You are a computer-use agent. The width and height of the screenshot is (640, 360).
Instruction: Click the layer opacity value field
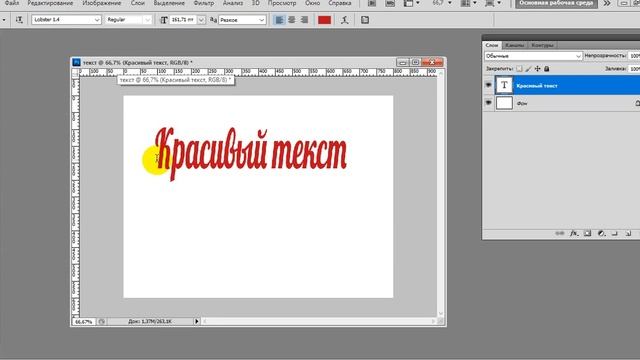pyautogui.click(x=634, y=56)
